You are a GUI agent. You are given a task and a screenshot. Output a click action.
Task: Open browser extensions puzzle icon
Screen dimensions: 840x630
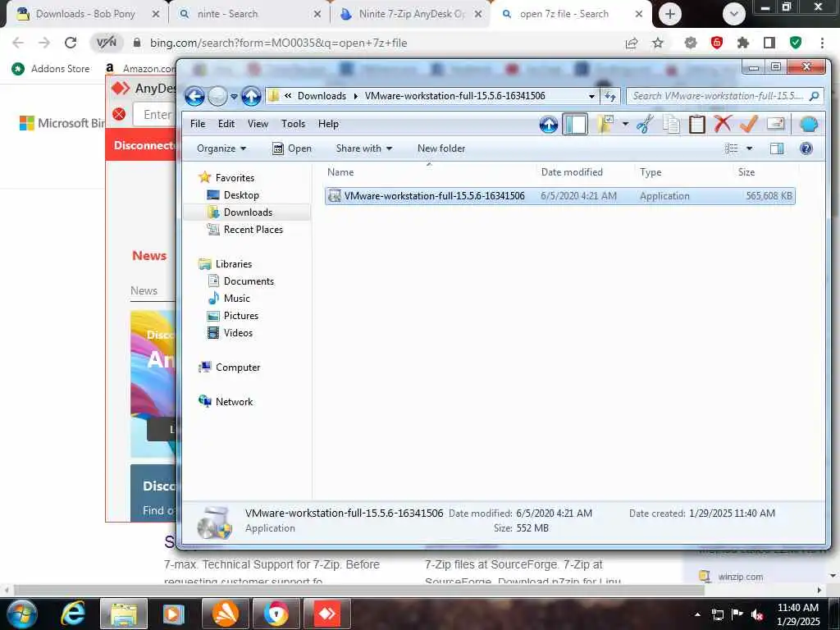click(x=743, y=43)
